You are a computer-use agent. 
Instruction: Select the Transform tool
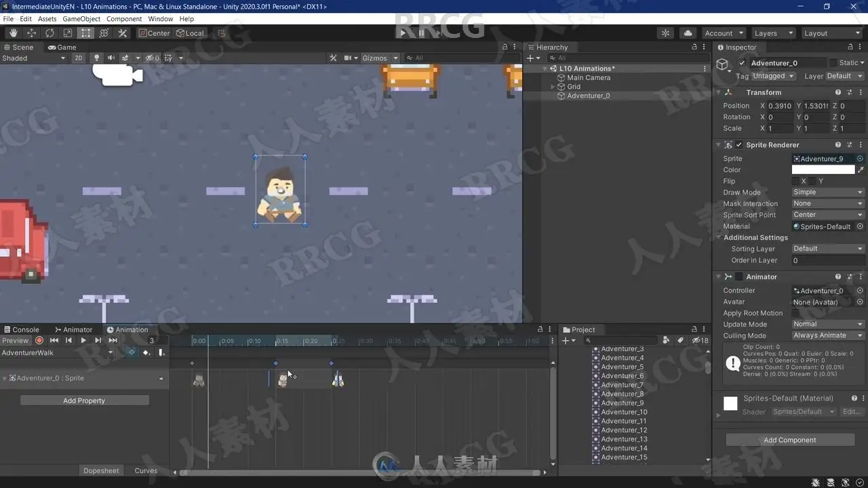[x=104, y=33]
